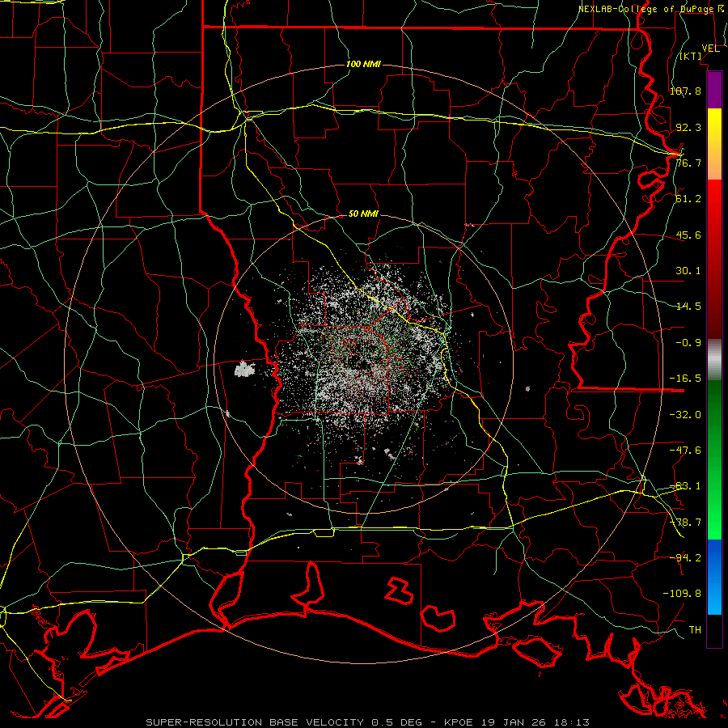Select the 45.6 velocity scale value
Viewport: 728px width, 728px height.
point(688,235)
